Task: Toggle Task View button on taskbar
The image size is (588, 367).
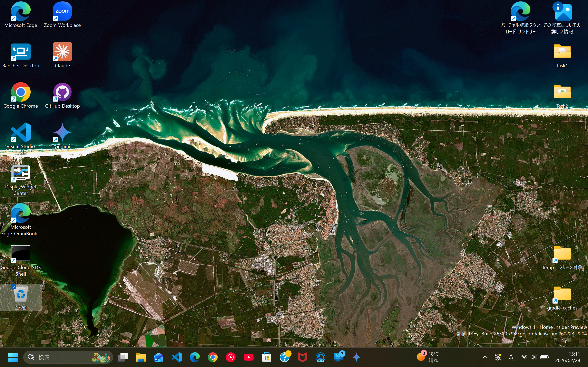Action: [x=123, y=357]
